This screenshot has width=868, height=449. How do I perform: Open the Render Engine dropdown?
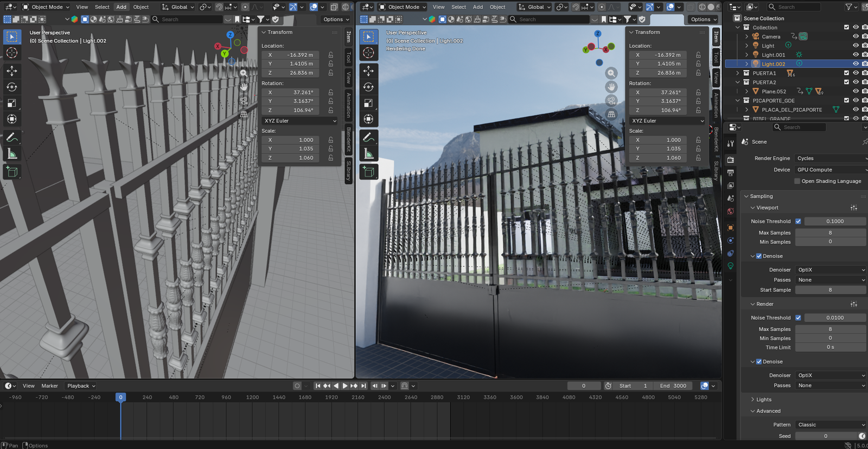click(x=831, y=159)
